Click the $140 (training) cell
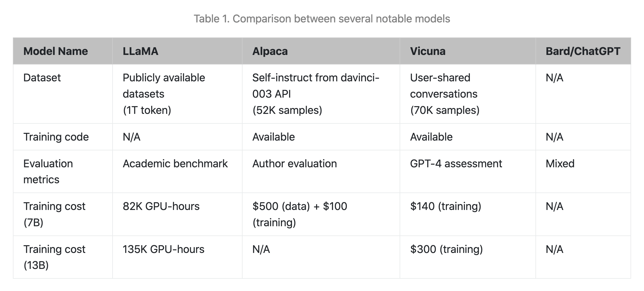The image size is (644, 291). click(x=468, y=214)
